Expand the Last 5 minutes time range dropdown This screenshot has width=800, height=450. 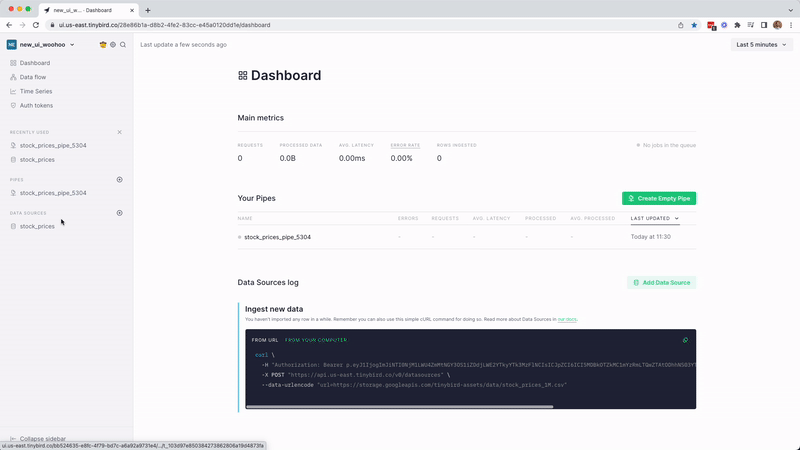(x=761, y=45)
